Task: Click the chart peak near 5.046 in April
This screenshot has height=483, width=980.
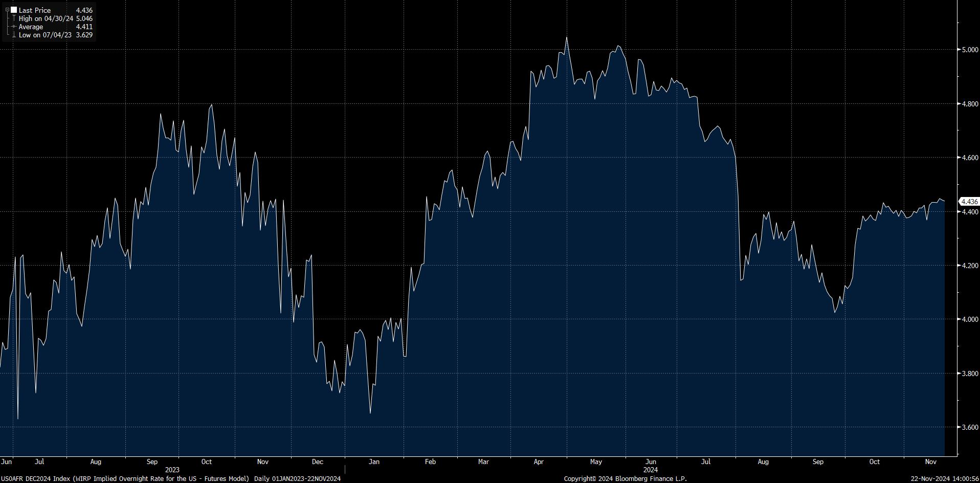Action: pyautogui.click(x=566, y=37)
